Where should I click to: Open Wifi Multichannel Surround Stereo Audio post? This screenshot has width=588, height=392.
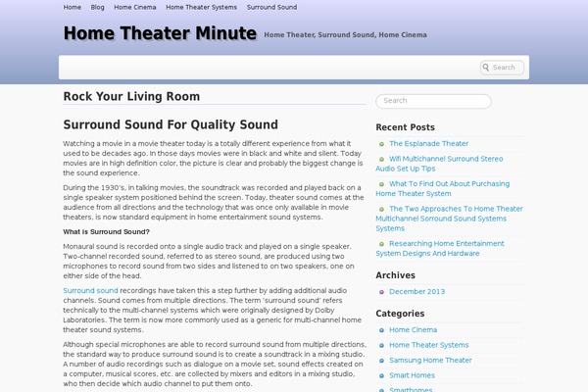click(x=439, y=164)
